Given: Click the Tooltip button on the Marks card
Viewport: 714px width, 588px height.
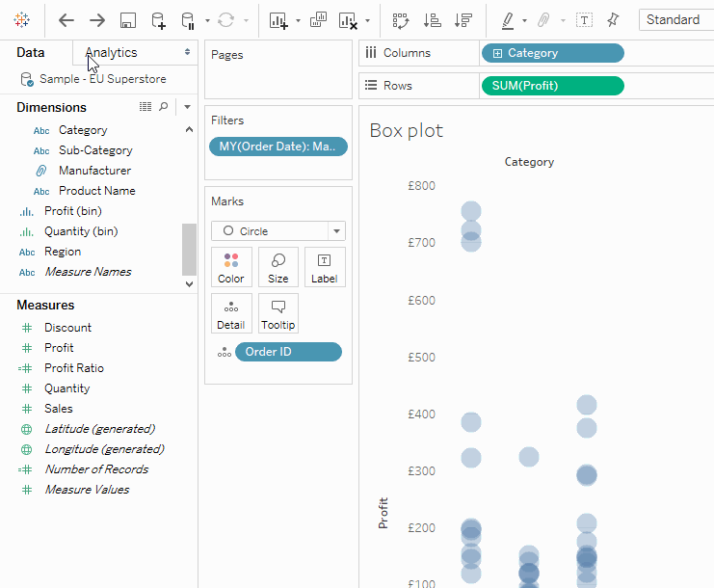Looking at the screenshot, I should tap(278, 313).
